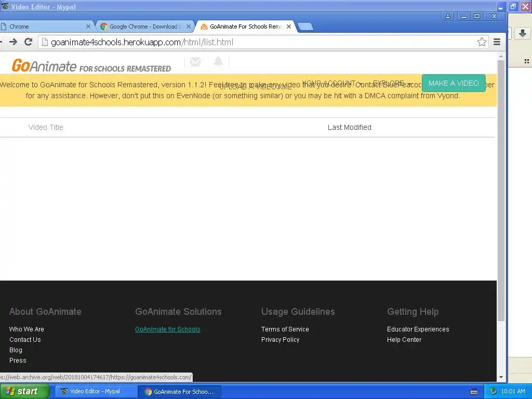
Task: Click the on-screen keyboard tray icon
Action: 474,392
